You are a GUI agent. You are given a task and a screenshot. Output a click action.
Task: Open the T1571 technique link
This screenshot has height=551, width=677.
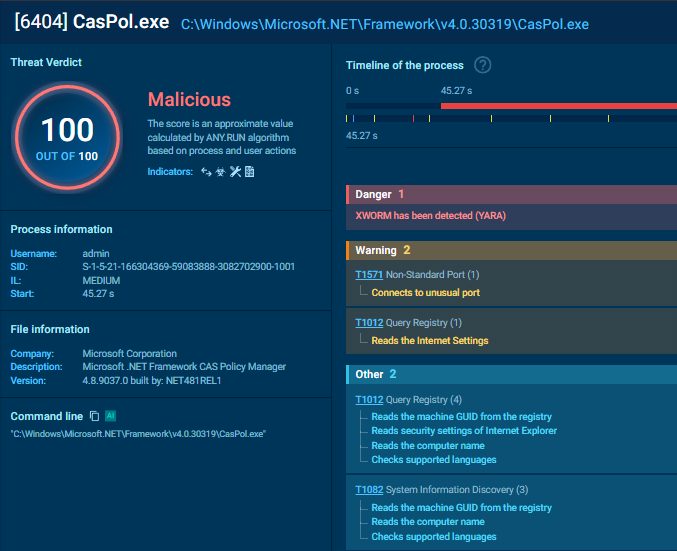point(369,275)
